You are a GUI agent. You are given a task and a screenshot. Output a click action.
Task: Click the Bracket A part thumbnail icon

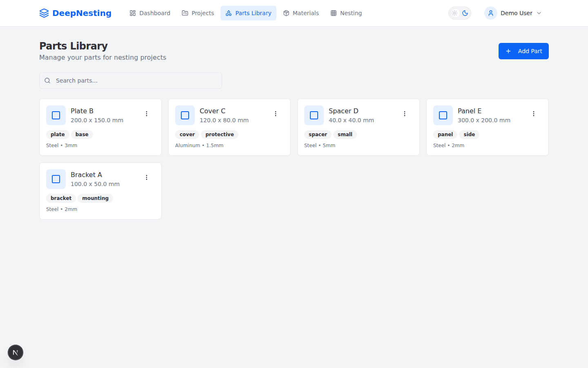[x=56, y=179]
